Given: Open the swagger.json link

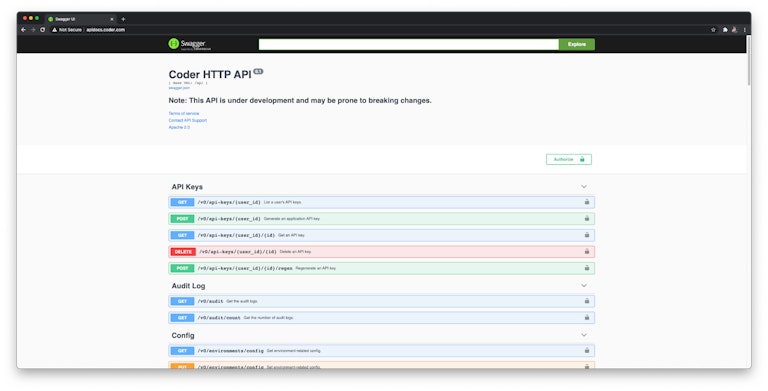Looking at the screenshot, I should pos(179,88).
